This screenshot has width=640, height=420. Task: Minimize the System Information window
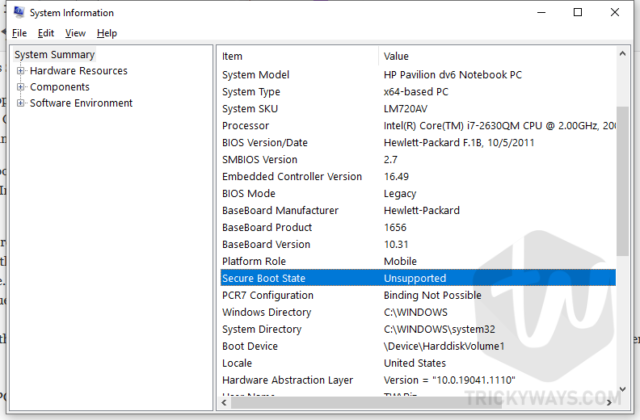tap(542, 13)
